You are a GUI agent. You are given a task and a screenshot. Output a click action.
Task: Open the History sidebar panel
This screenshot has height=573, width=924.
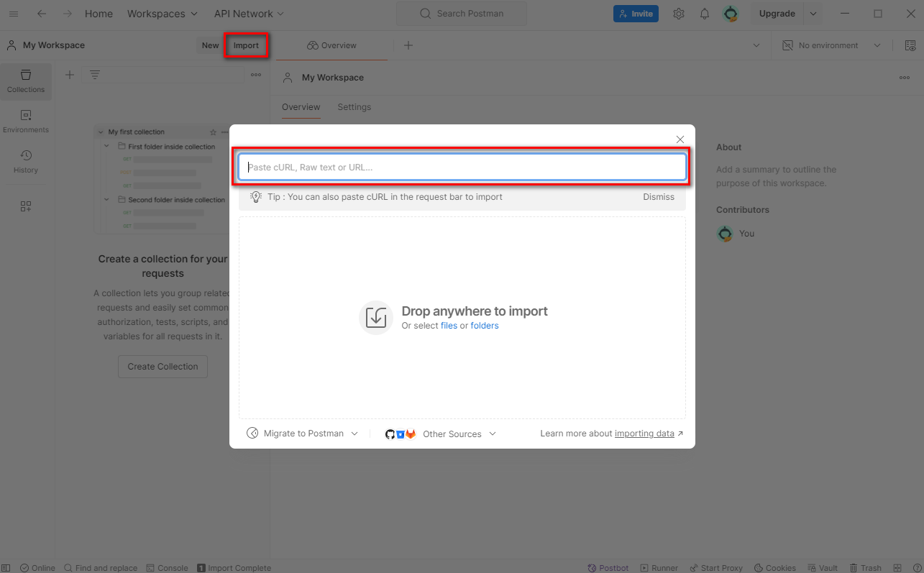tap(26, 162)
